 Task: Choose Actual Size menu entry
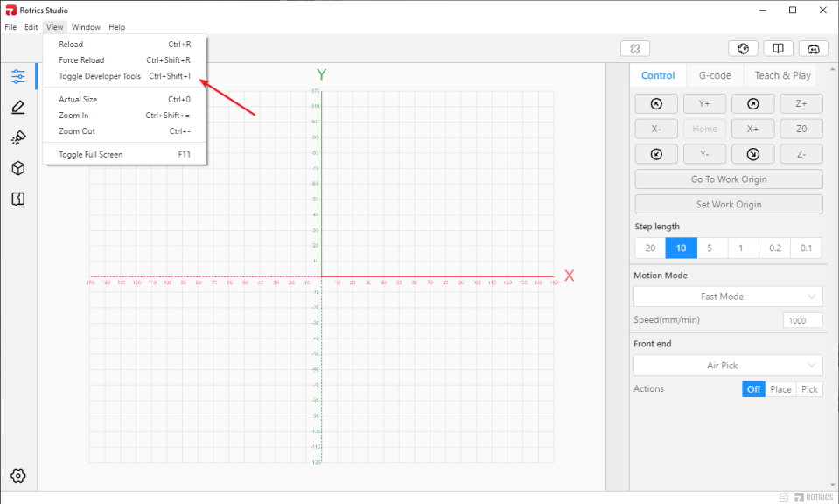[x=125, y=100]
